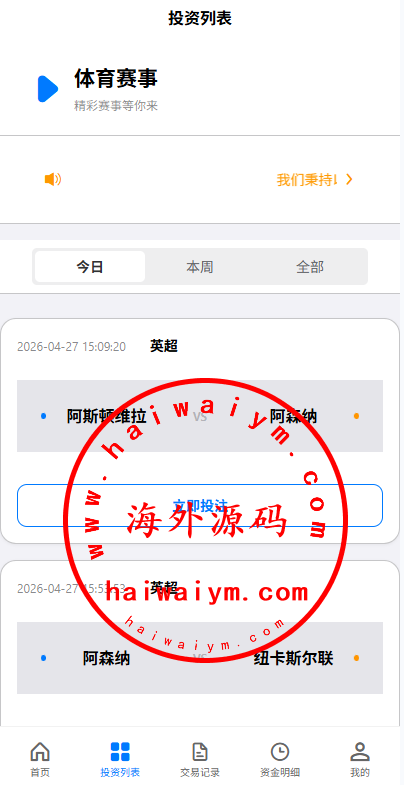Open the 交易记录 document icon
The height and width of the screenshot is (785, 404).
click(x=200, y=751)
